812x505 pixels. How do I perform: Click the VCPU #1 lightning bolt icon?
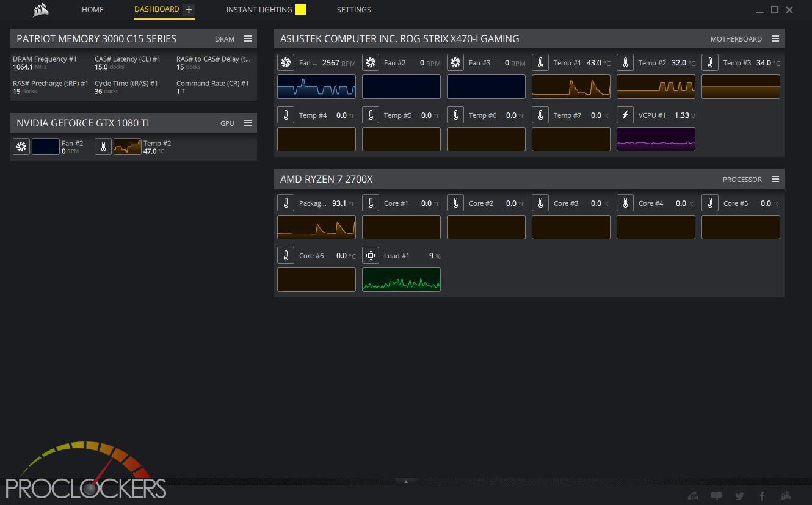click(625, 115)
